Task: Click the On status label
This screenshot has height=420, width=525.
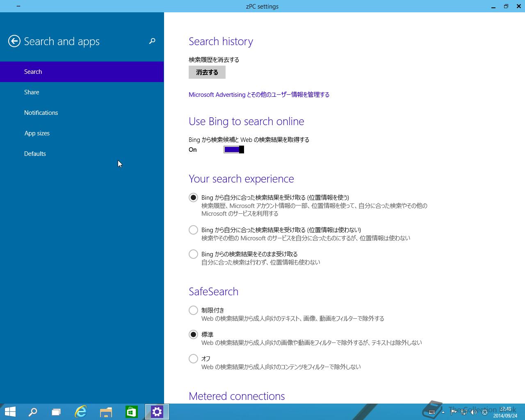Action: (x=193, y=150)
